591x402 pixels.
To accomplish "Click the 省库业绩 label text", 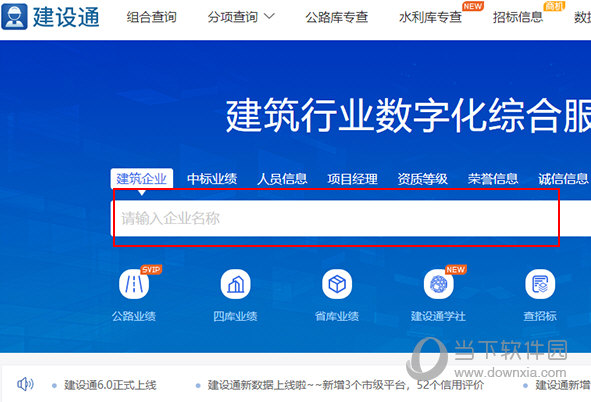I will pos(337,316).
